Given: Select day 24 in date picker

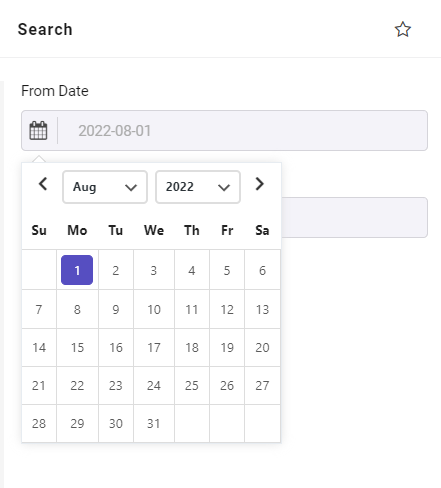Looking at the screenshot, I should coord(154,386).
